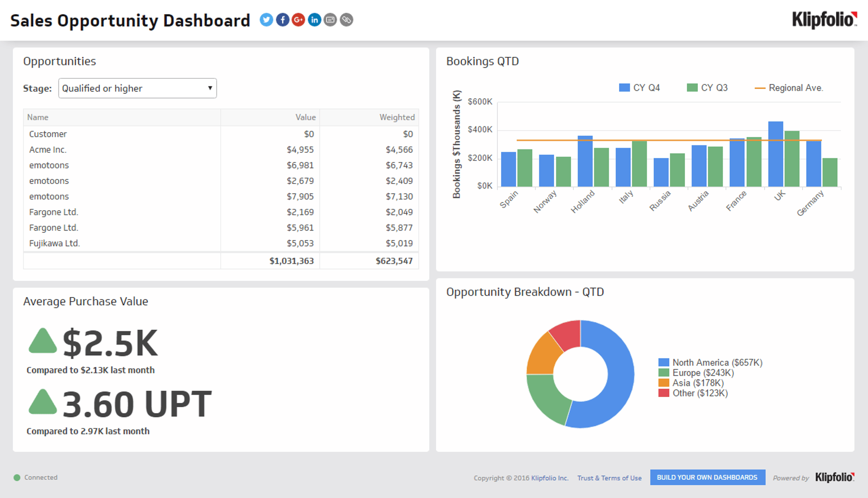
Task: Toggle the CY Q3 series in the legend
Action: 707,87
